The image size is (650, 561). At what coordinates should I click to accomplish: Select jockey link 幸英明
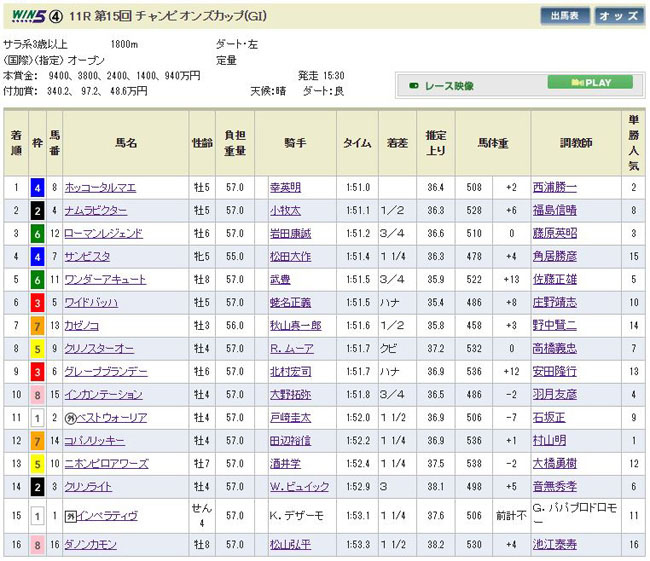tap(284, 187)
